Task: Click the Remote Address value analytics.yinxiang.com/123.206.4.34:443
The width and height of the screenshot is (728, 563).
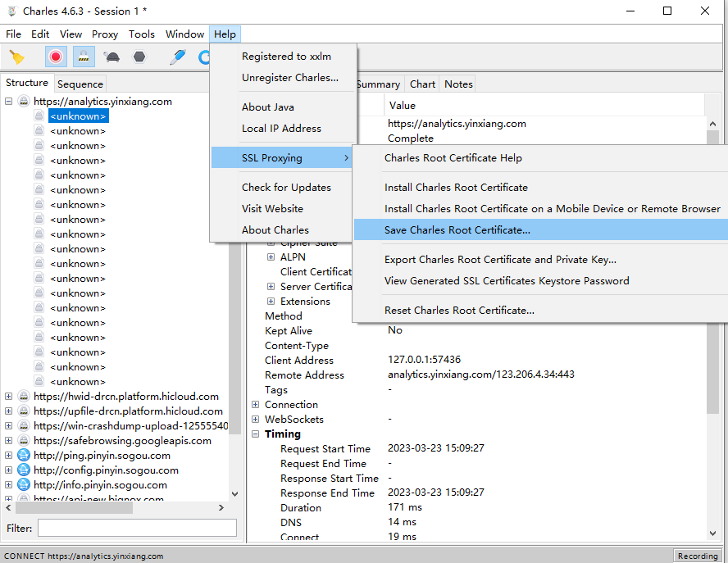Action: 481,374
